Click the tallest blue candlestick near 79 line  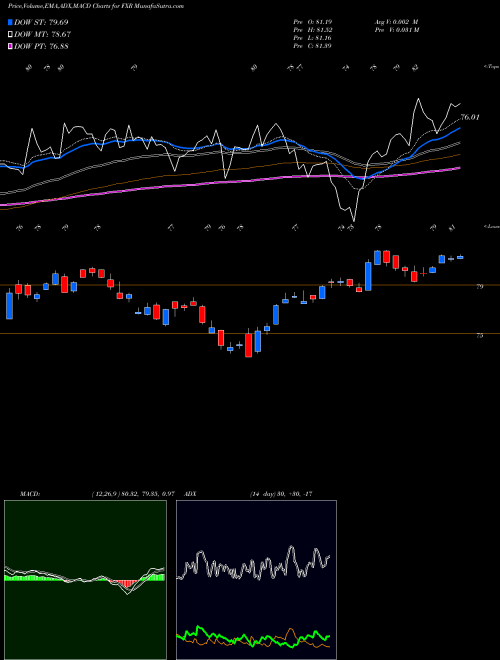tap(368, 276)
